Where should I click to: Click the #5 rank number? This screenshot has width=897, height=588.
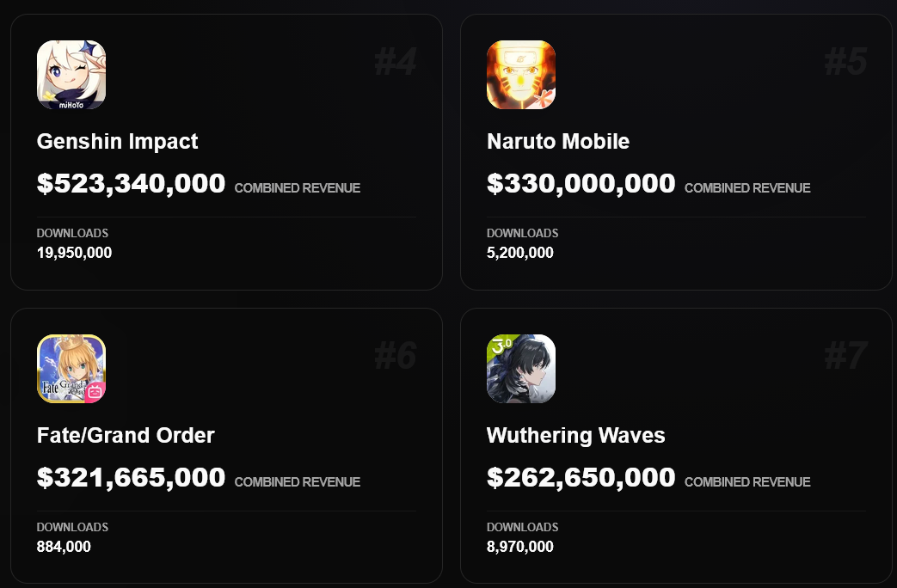click(845, 62)
